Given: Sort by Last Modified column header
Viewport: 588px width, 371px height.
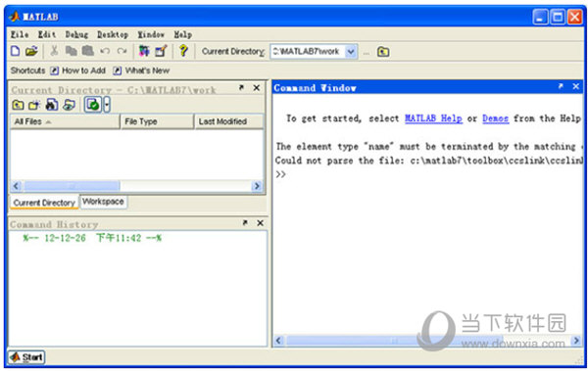Looking at the screenshot, I should pos(228,121).
